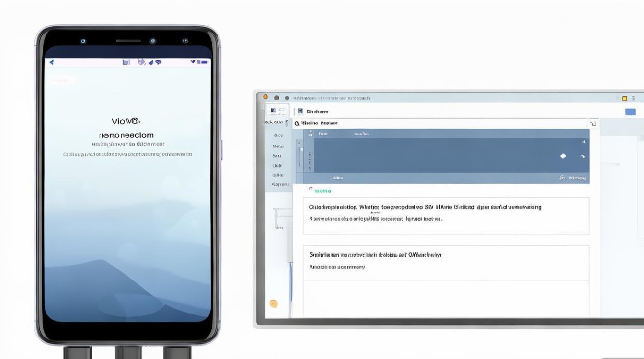This screenshot has width=644, height=359.
Task: Click the document icon beside the Ehchom tab
Action: point(300,112)
